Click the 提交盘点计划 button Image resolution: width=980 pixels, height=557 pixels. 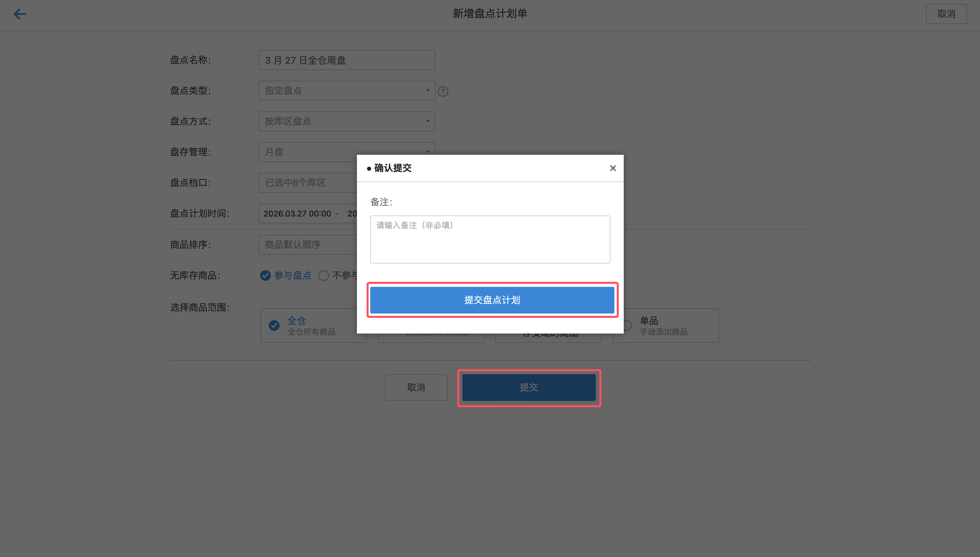point(492,300)
